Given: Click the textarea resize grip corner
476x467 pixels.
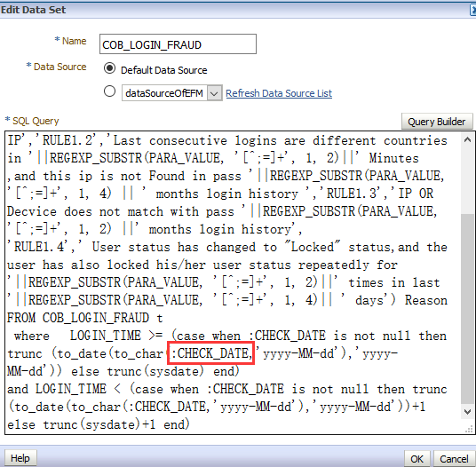Looking at the screenshot, I should click(469, 429).
